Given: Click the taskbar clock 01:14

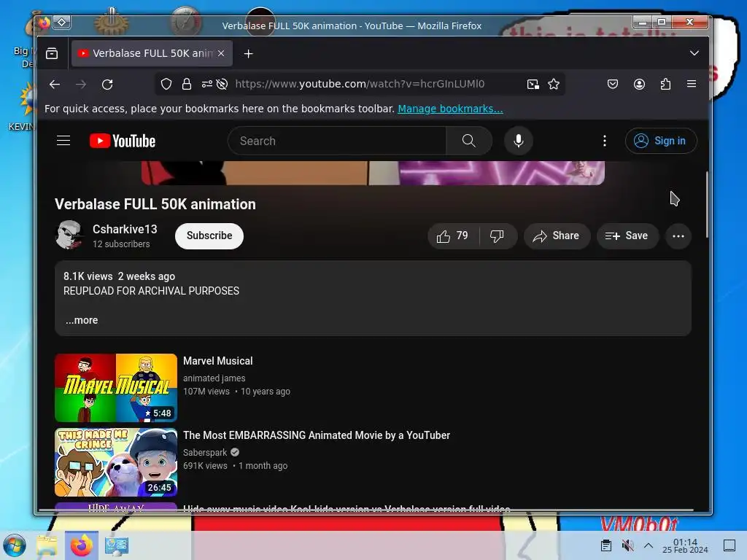Looking at the screenshot, I should pyautogui.click(x=685, y=545).
